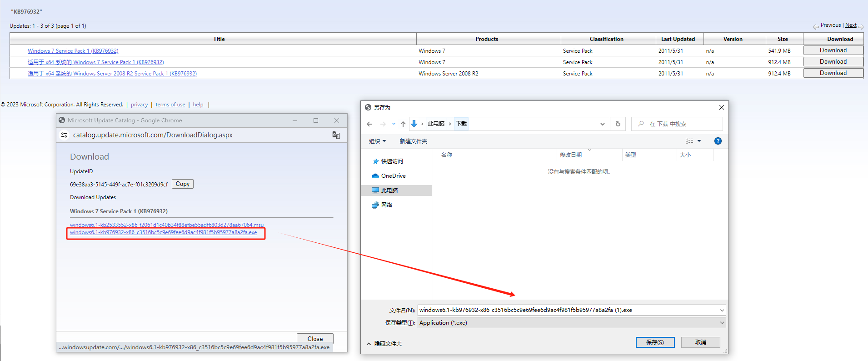Click the view layout icon in Save As
The image size is (868, 361).
click(689, 141)
